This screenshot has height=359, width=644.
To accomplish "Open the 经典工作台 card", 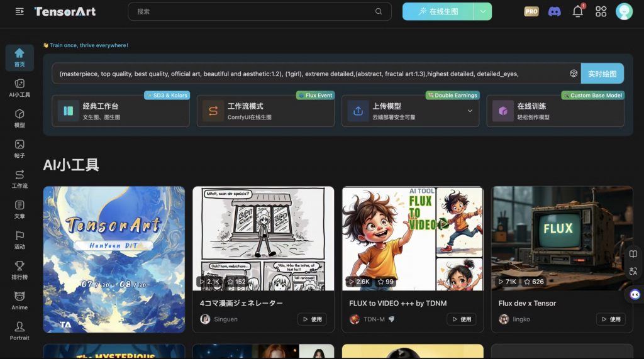I will coord(121,111).
